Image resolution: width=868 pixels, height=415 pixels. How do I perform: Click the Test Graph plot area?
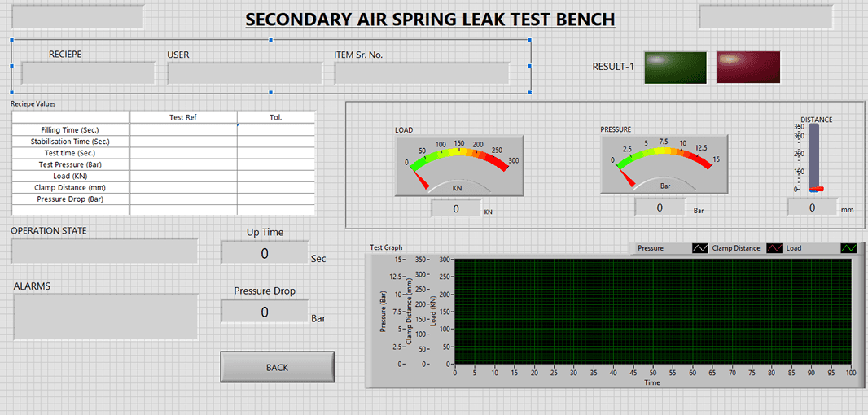653,312
